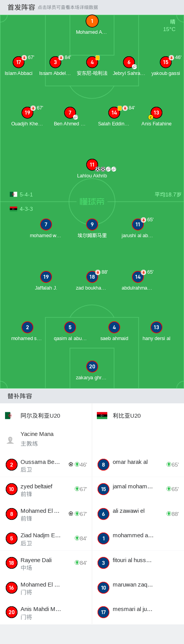Open 埃尔姆斯马里 number 9 jersey icon
This screenshot has height=644, width=184.
(x=92, y=224)
